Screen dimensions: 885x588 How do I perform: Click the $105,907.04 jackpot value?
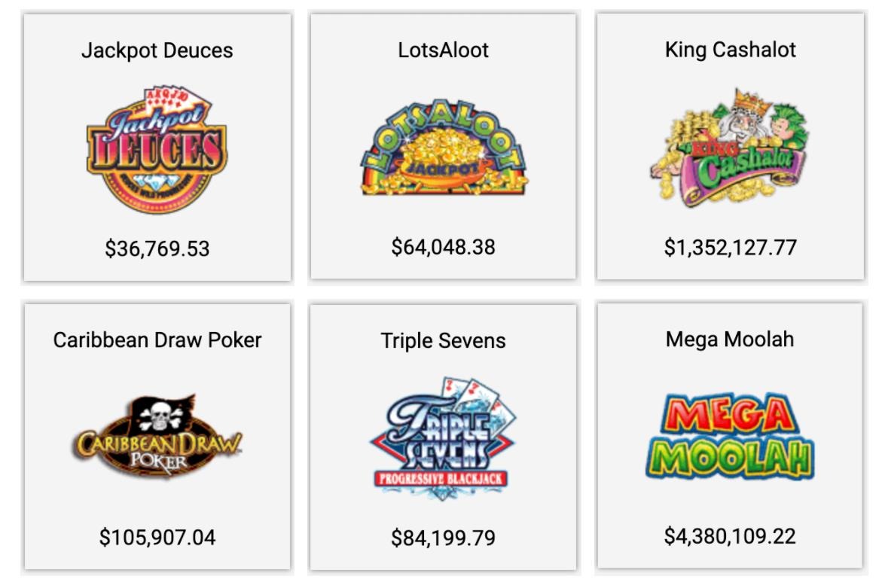coord(157,538)
